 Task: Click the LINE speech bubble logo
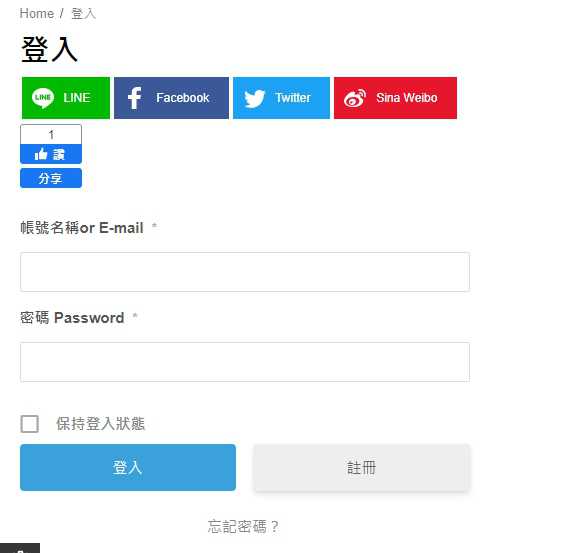tap(43, 98)
